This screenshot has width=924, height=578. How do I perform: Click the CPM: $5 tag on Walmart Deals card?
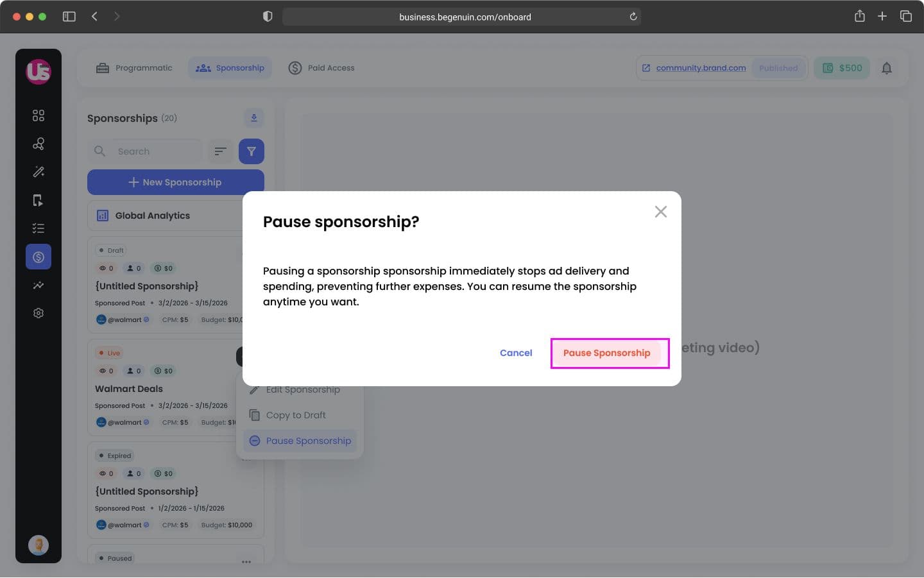(x=175, y=422)
